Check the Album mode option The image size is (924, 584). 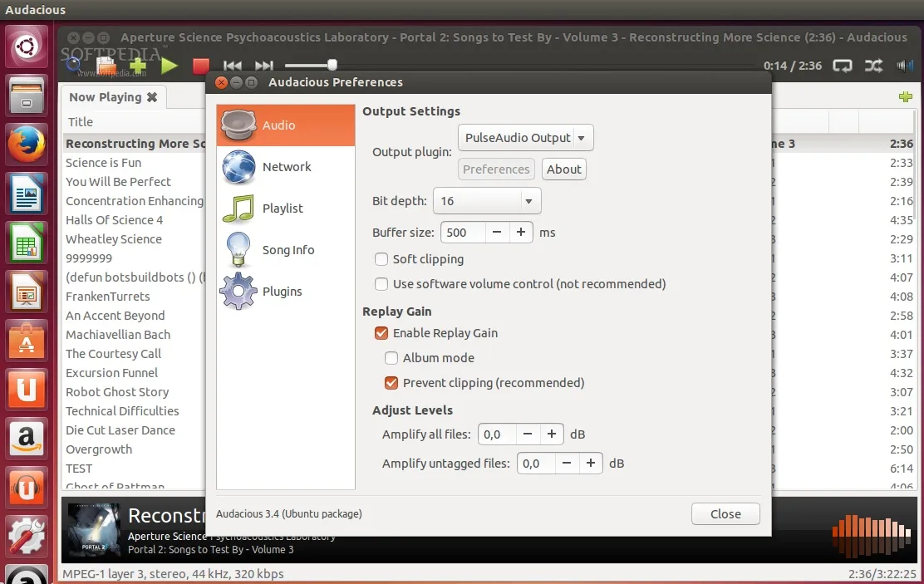(391, 358)
